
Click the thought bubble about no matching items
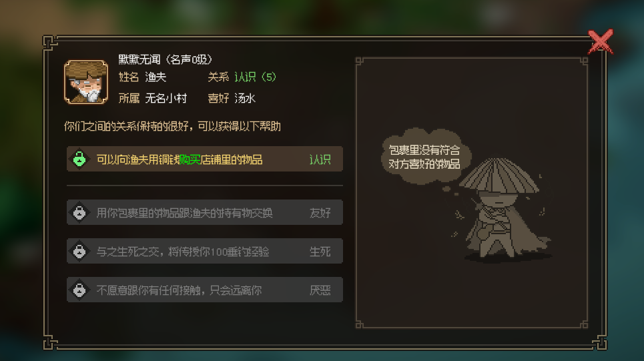point(424,157)
